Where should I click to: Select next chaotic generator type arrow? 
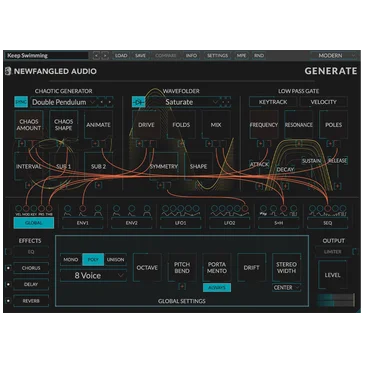click(110, 102)
